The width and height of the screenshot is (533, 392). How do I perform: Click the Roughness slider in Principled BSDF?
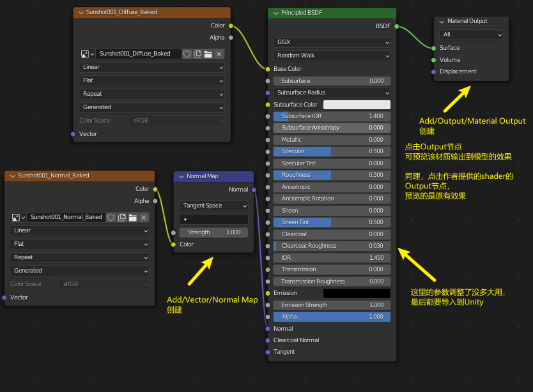332,175
